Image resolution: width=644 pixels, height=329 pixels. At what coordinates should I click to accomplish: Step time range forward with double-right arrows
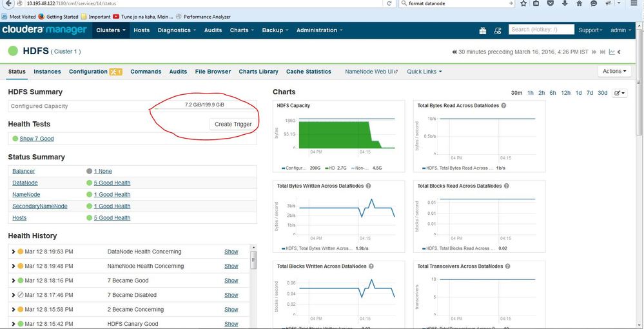click(x=594, y=52)
